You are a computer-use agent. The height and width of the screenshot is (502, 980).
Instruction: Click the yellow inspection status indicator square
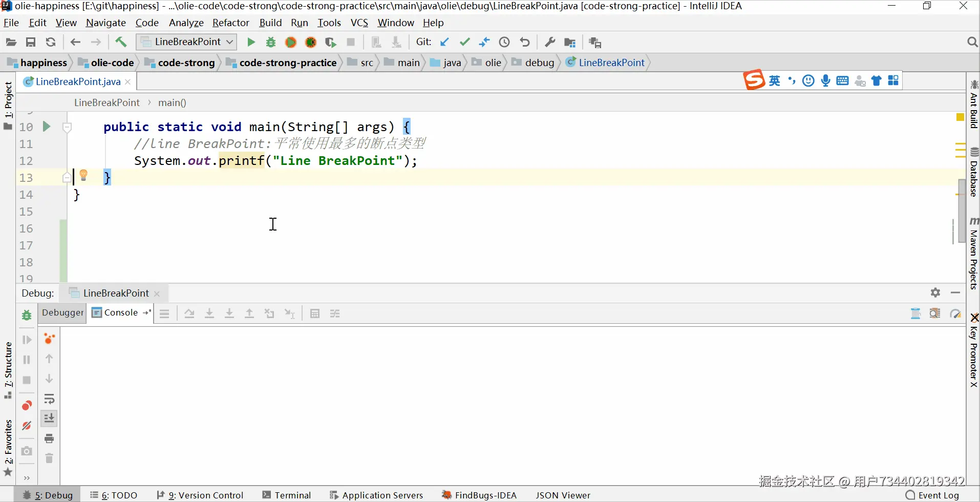coord(961,117)
